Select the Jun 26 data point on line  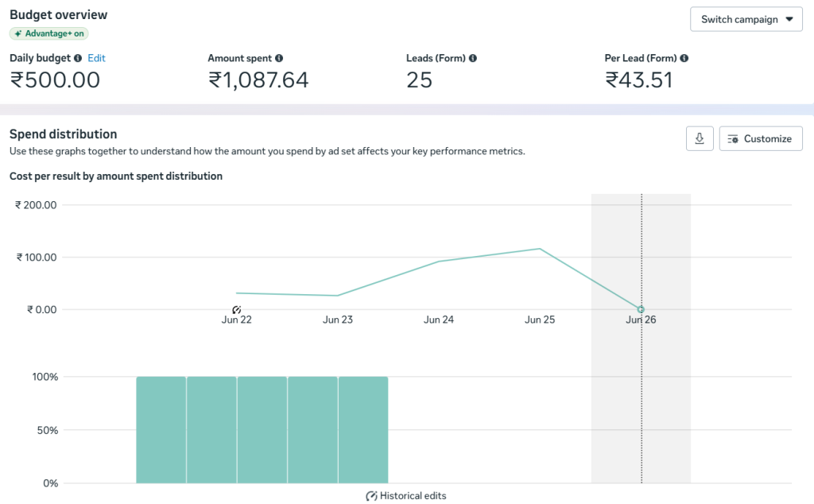[642, 309]
